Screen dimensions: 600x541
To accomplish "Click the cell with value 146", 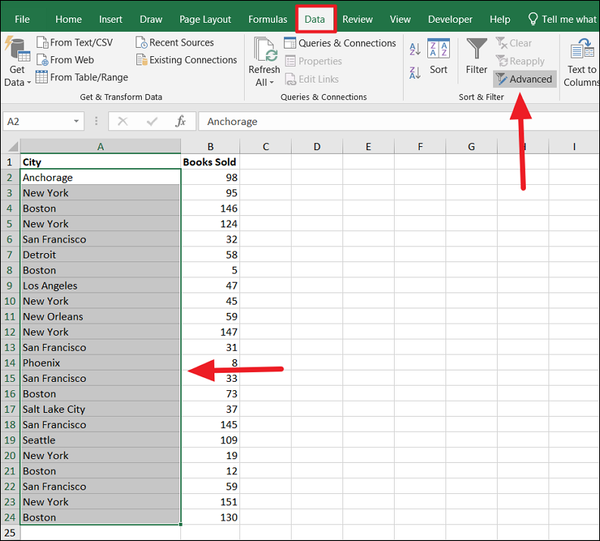I will (210, 209).
